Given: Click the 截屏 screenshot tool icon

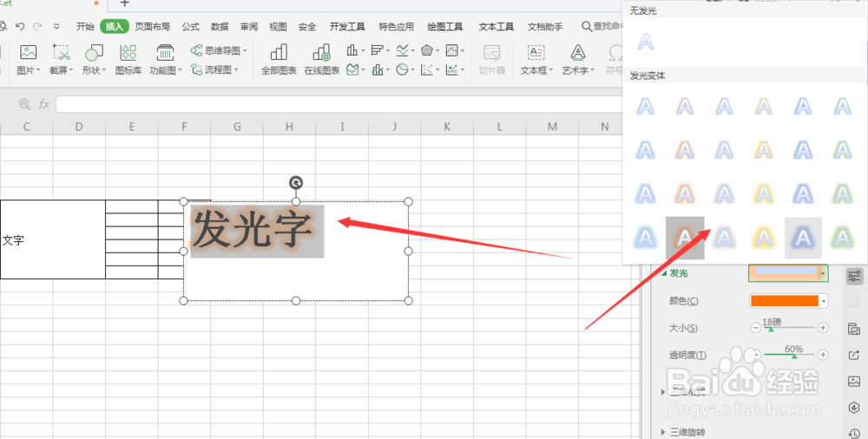Looking at the screenshot, I should pyautogui.click(x=61, y=53).
